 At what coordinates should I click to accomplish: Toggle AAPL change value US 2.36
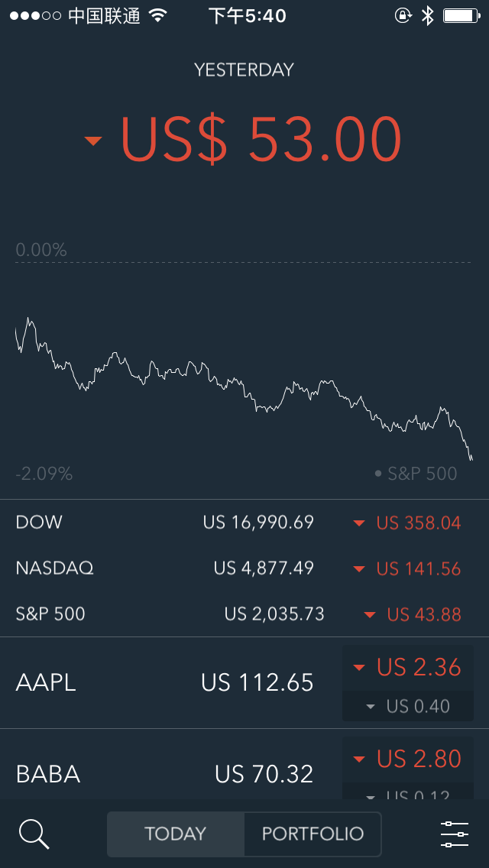407,668
